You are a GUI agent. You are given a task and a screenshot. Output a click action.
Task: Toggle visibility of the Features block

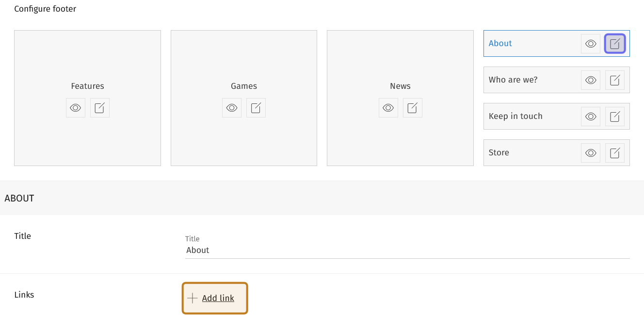pyautogui.click(x=76, y=108)
